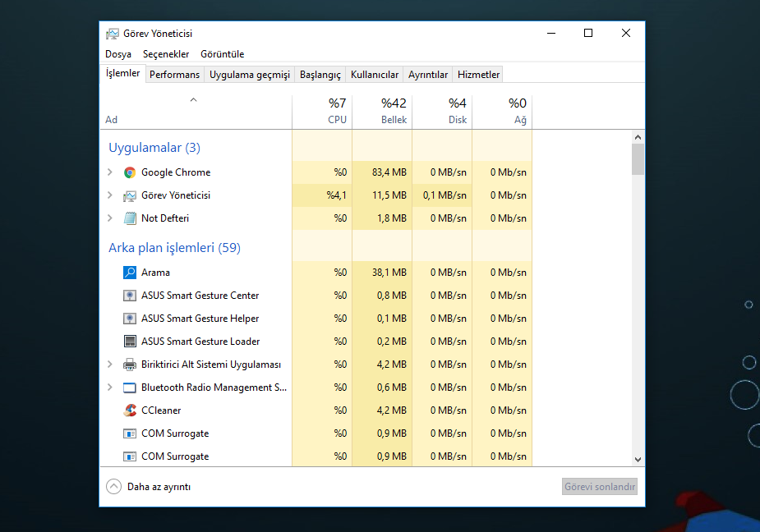Expand the Not Defteri process group
Viewport: 760px width, 532px height.
[110, 218]
